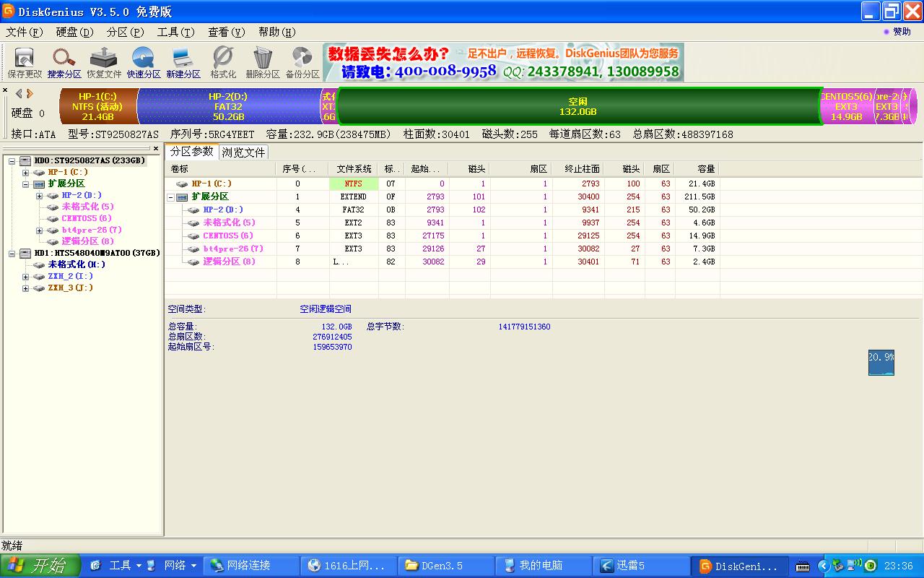Click the 搜索分区 (search partitions) magnifier icon

coord(64,63)
